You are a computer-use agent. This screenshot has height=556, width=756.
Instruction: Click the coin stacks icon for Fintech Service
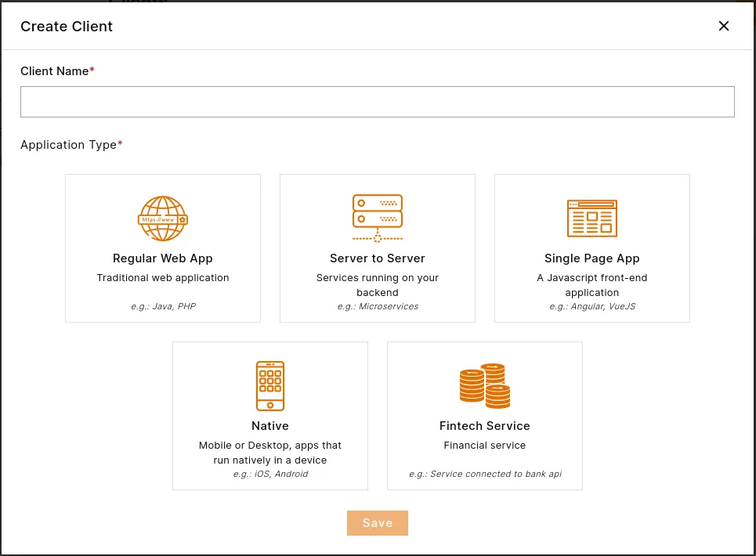pos(484,385)
